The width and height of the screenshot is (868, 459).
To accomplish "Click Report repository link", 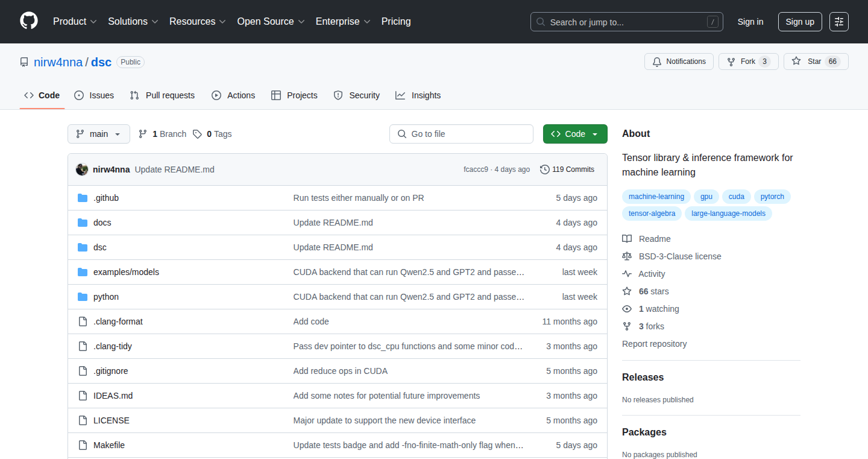I will (655, 344).
